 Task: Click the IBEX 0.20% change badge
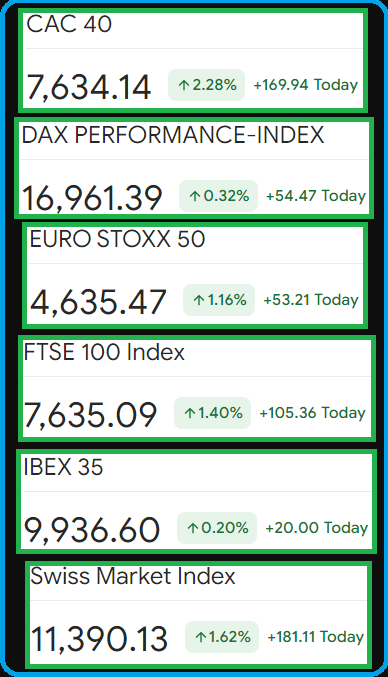pos(217,528)
